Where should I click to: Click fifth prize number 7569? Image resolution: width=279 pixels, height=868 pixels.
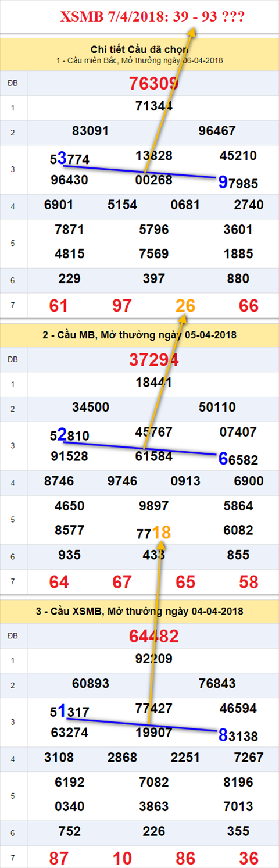tap(154, 254)
